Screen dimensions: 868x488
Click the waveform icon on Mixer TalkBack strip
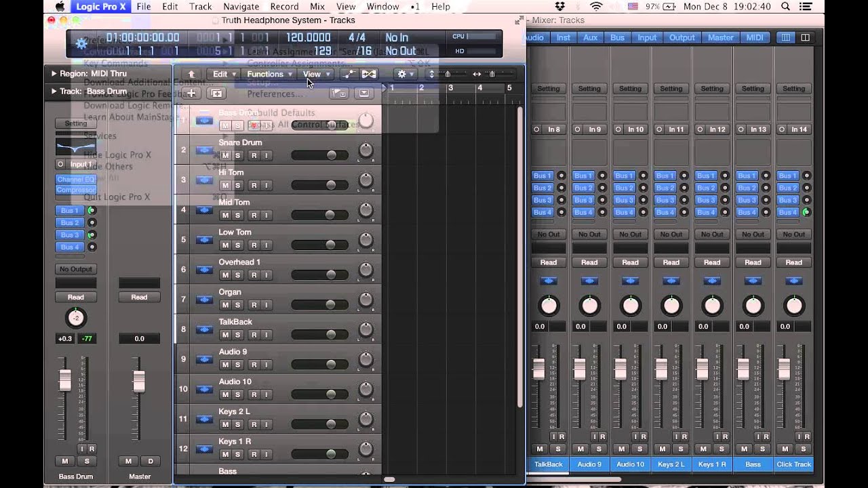549,281
